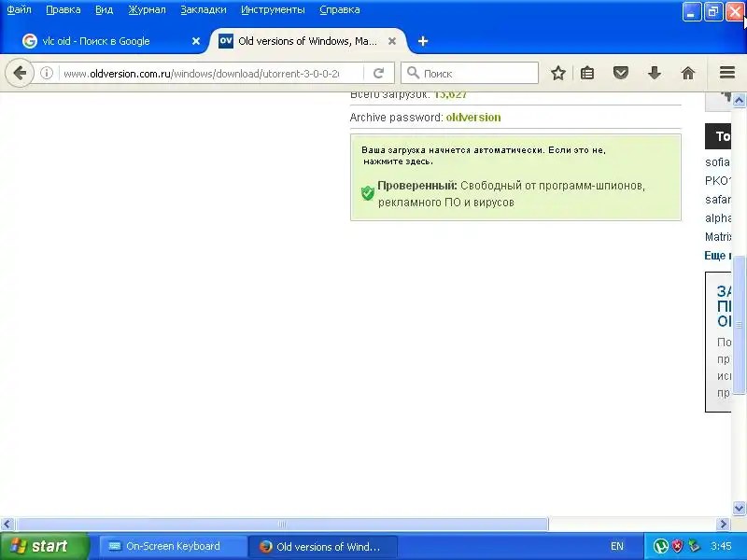Close the 'Old versions of Windows' tab
The width and height of the screenshot is (747, 560).
point(391,41)
